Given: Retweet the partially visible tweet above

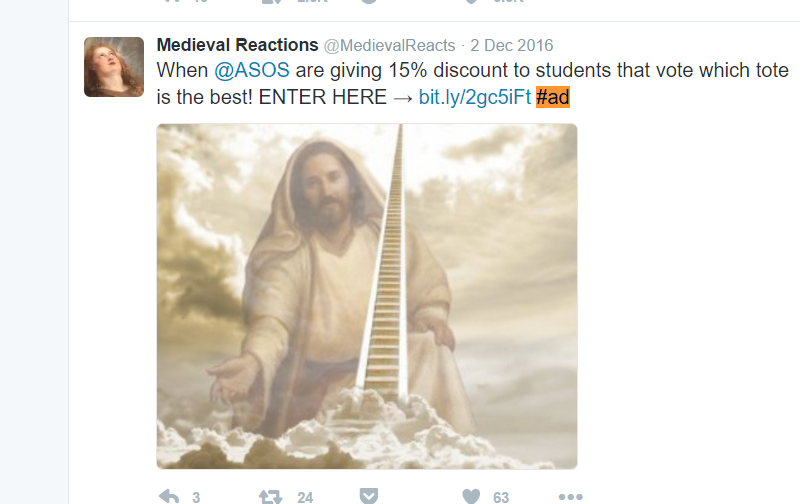Looking at the screenshot, I should [x=270, y=2].
